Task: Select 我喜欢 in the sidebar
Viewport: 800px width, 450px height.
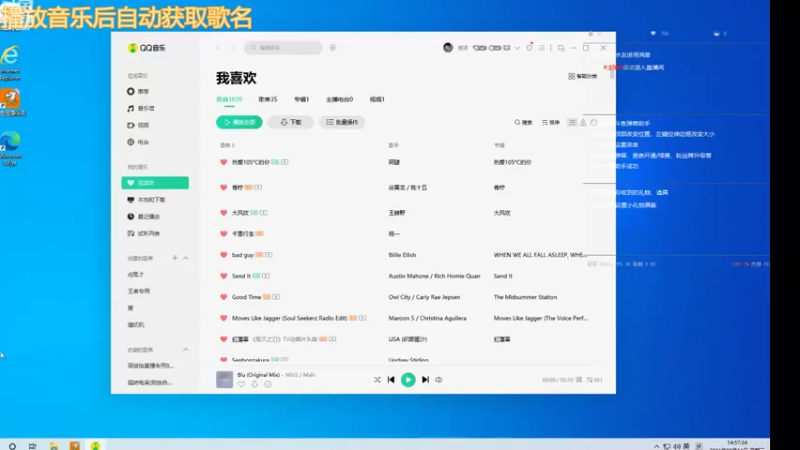Action: pos(155,183)
